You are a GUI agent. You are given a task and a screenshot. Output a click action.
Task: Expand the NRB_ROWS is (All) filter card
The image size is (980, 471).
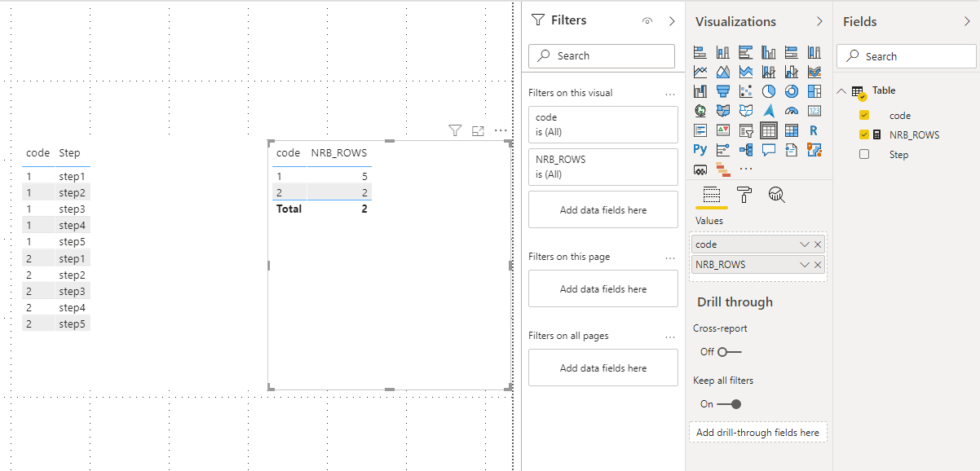tap(603, 167)
